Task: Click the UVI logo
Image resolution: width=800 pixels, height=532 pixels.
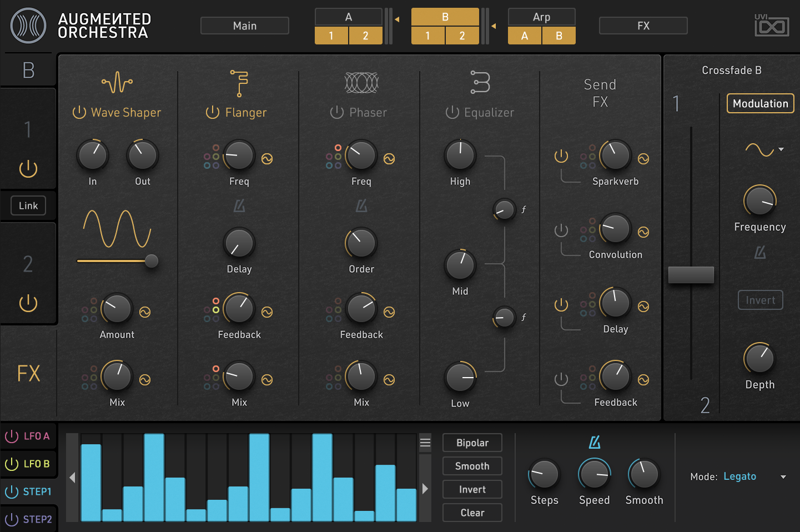Action: point(771,25)
